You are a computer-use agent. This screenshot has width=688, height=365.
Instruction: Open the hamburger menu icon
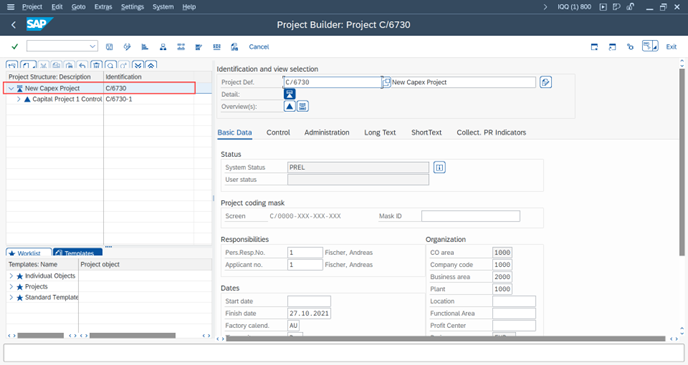click(x=11, y=7)
